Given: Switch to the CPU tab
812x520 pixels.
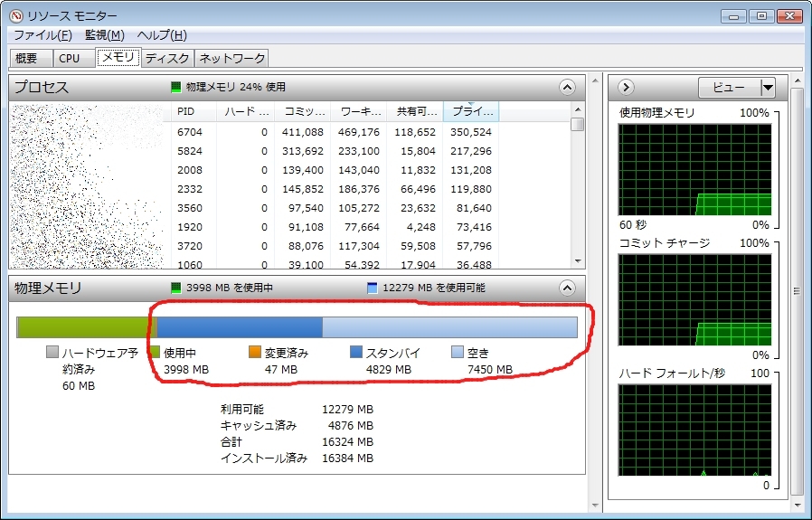Looking at the screenshot, I should [x=74, y=58].
